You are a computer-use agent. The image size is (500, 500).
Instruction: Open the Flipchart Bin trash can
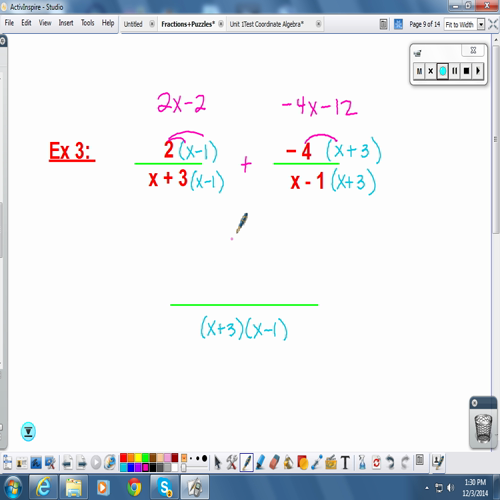[x=483, y=428]
